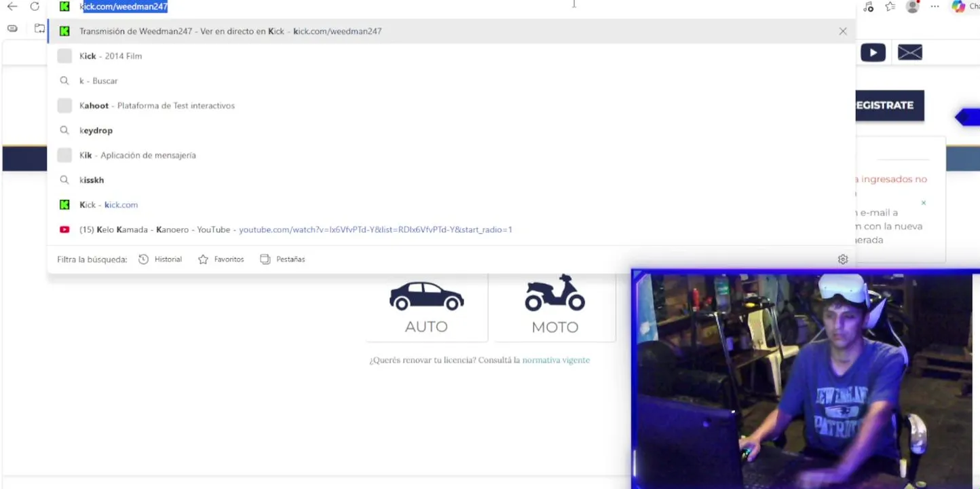Open the three-dot browser menu

tap(935, 7)
